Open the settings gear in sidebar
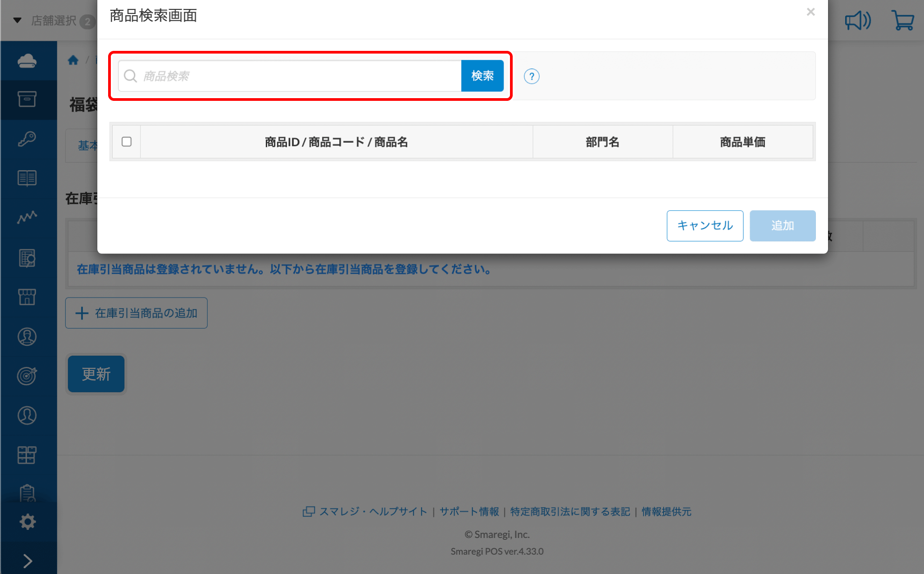The height and width of the screenshot is (574, 924). tap(27, 522)
